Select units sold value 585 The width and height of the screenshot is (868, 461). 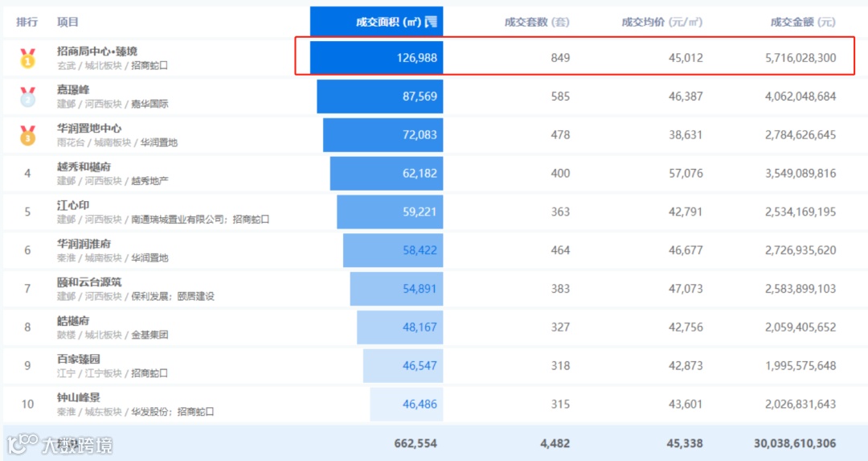point(560,97)
